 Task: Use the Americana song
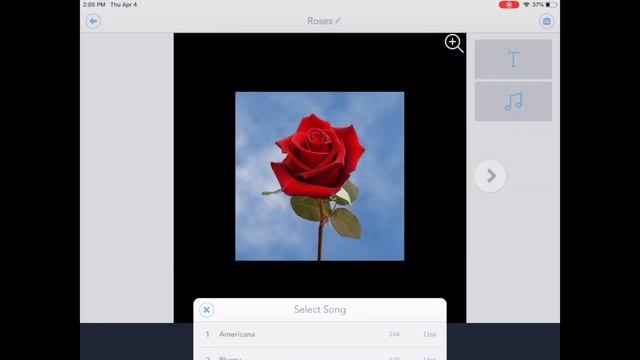[430, 334]
